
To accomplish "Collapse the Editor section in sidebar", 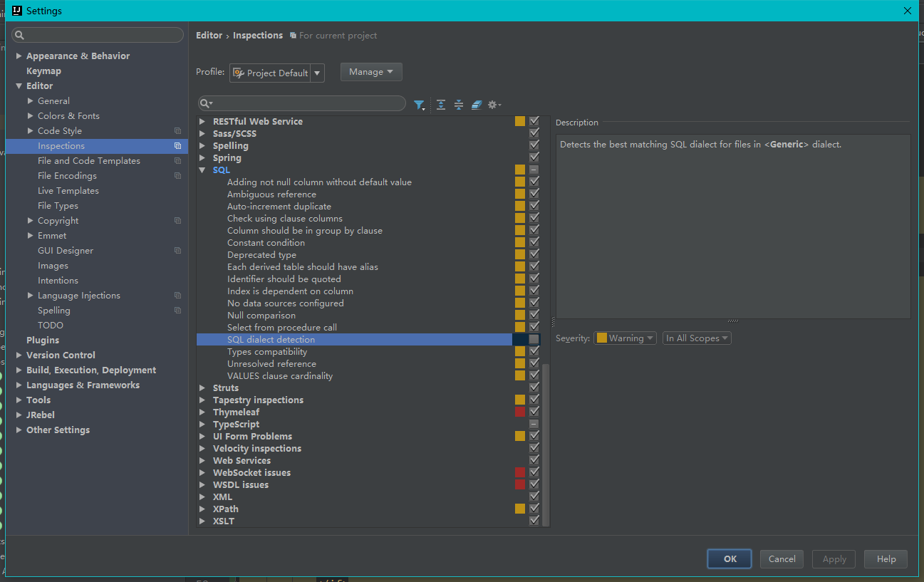I will pos(19,86).
